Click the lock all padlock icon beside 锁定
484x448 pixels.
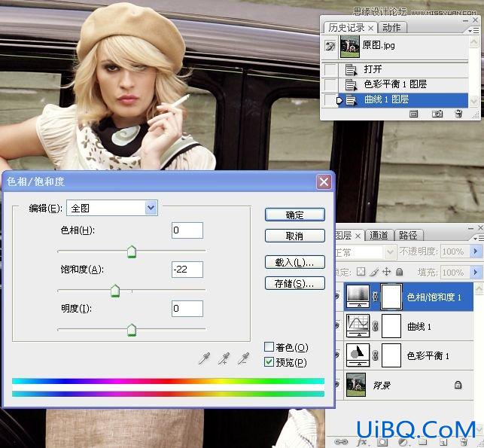400,272
